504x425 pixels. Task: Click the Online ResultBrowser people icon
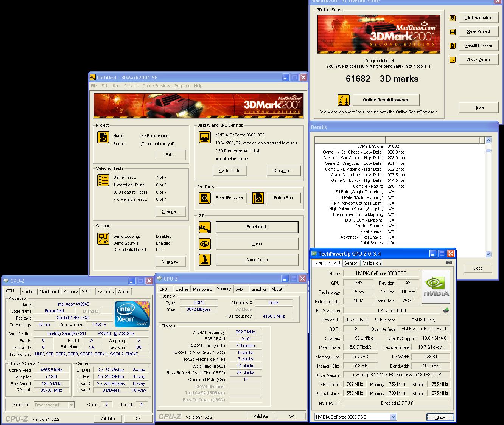tap(344, 100)
